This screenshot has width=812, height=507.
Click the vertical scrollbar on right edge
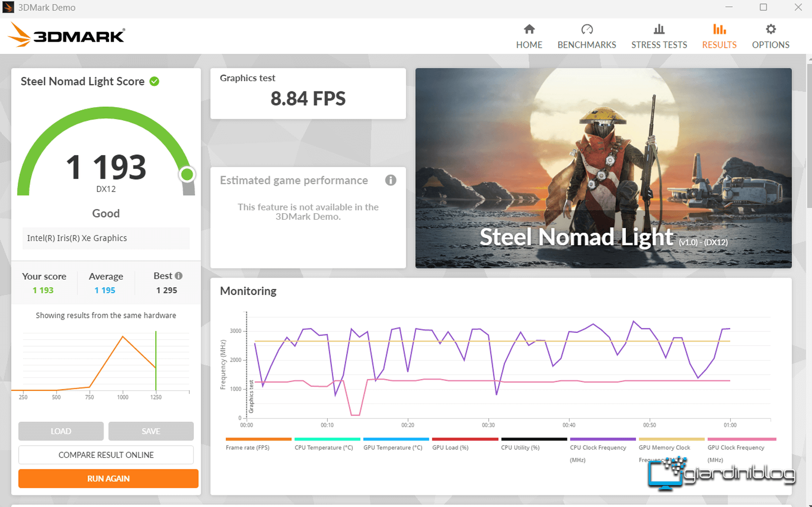coord(809,136)
